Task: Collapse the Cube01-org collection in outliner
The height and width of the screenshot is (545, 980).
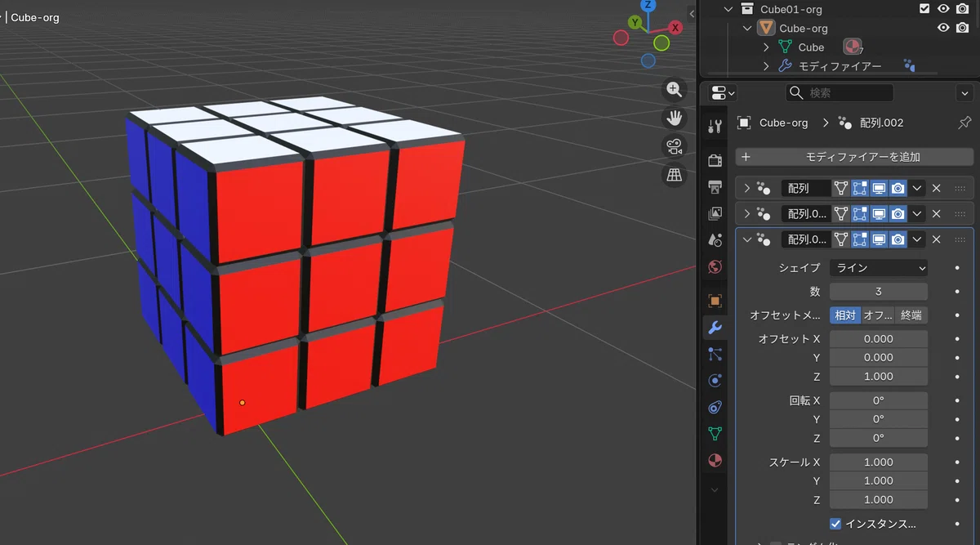Action: point(728,9)
